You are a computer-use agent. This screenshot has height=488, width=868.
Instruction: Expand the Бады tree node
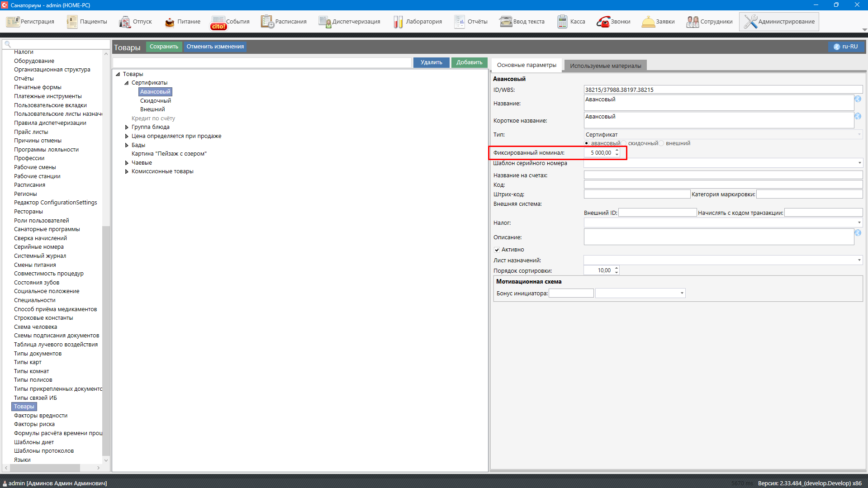pyautogui.click(x=127, y=145)
